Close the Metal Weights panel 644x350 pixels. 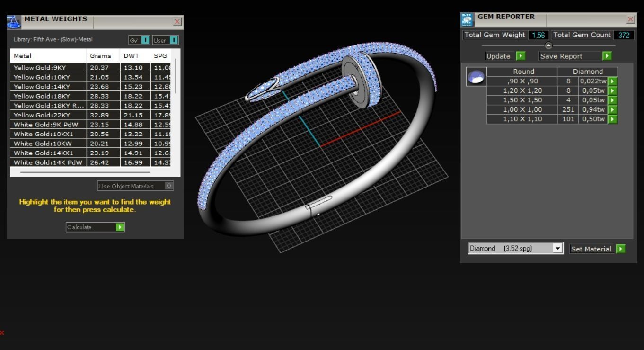coord(177,22)
